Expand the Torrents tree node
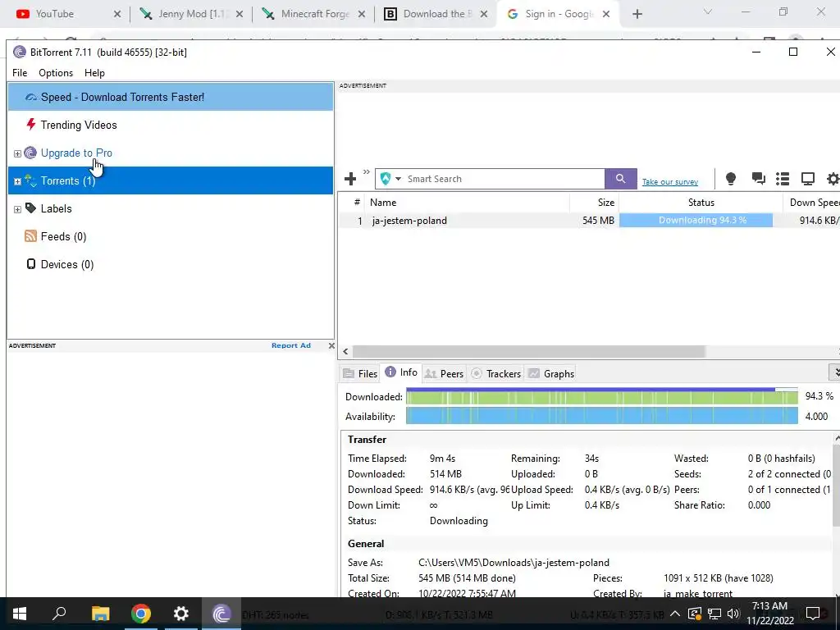 (x=17, y=181)
